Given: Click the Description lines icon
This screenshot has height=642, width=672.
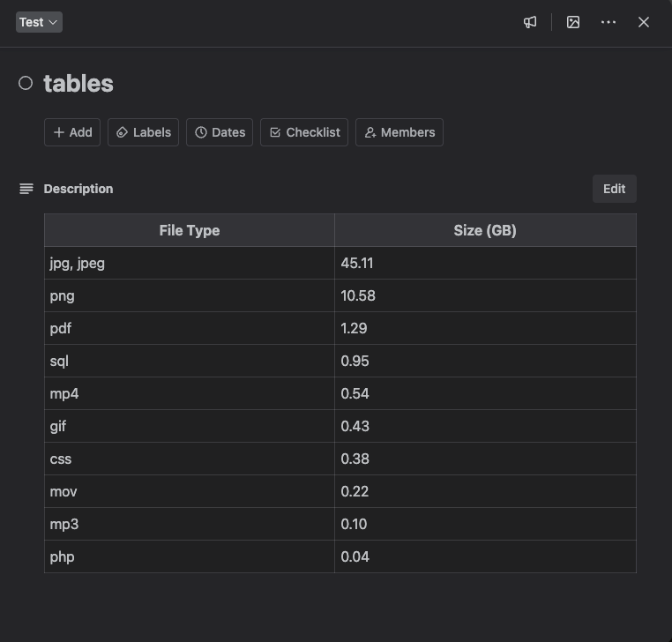Looking at the screenshot, I should [x=26, y=189].
